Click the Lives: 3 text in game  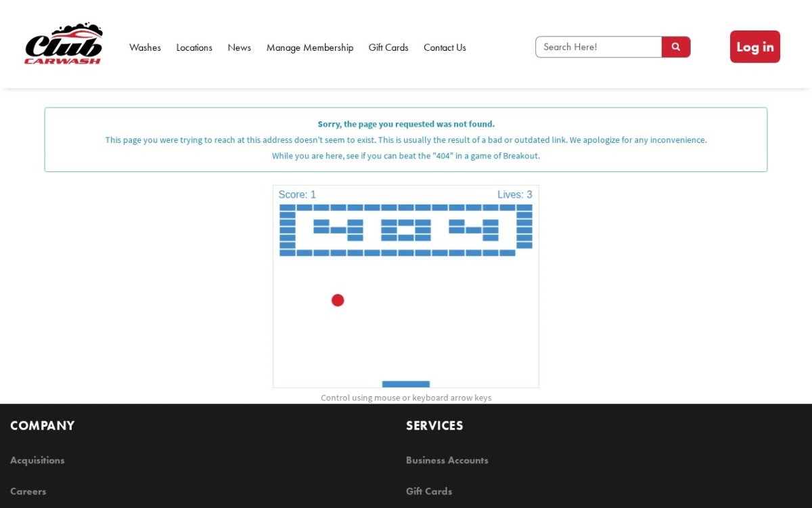515,194
